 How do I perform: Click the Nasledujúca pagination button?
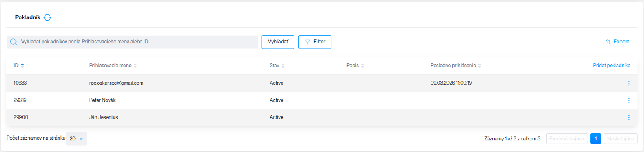pyautogui.click(x=620, y=139)
